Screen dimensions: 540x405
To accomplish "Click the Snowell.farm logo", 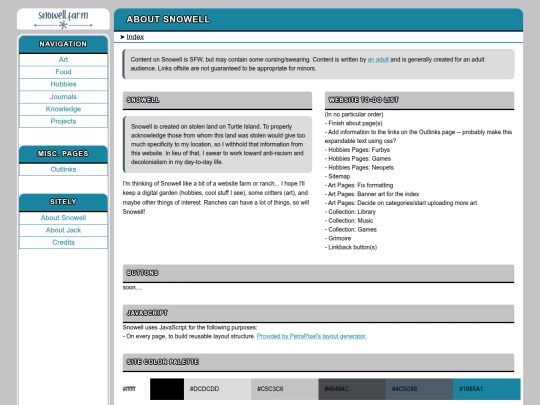I will coord(63,19).
